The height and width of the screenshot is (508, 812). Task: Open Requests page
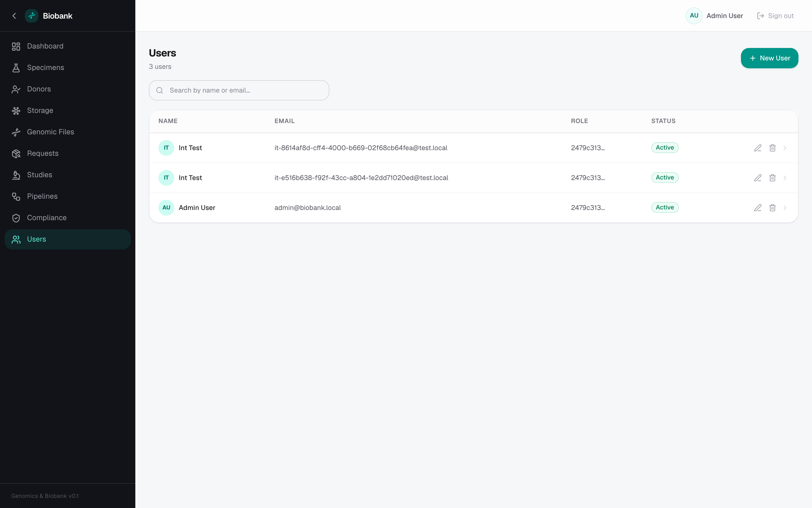(x=67, y=154)
